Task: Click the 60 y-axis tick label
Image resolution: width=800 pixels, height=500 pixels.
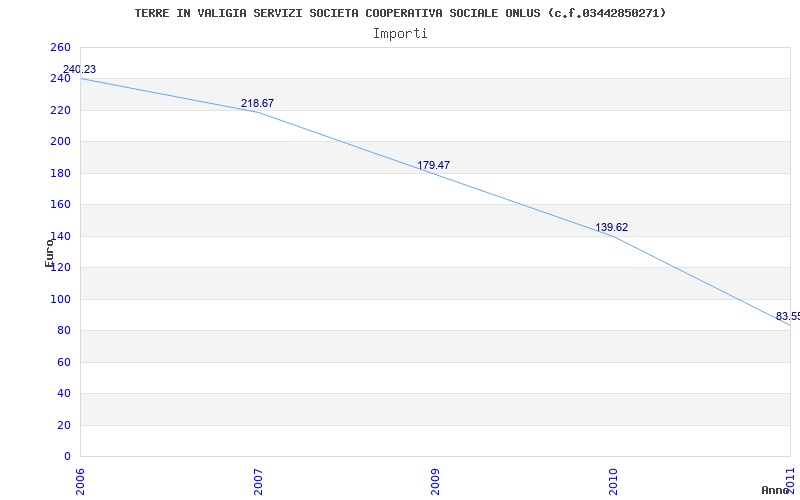Action: pos(63,362)
